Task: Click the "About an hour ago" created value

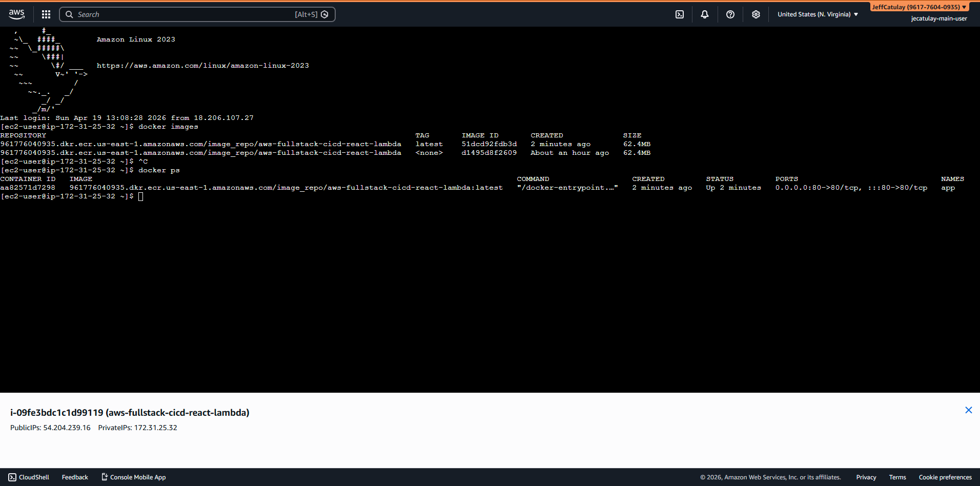Action: (x=570, y=153)
